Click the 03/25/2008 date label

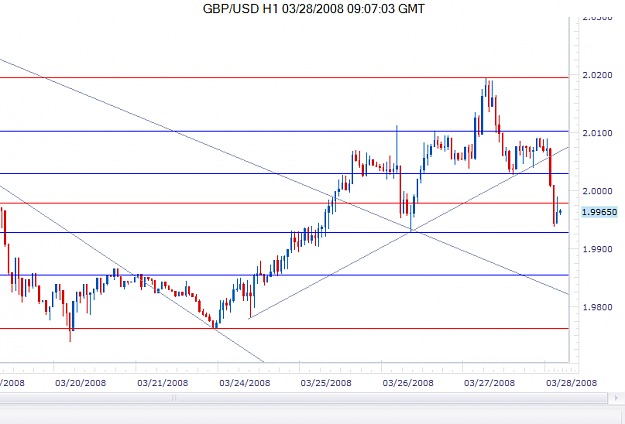326,383
